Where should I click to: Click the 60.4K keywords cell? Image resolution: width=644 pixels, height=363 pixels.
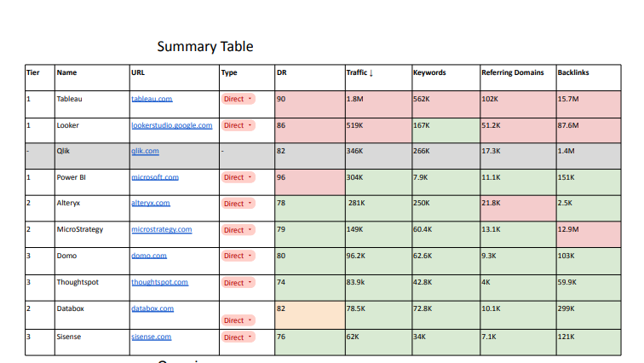[446, 234]
